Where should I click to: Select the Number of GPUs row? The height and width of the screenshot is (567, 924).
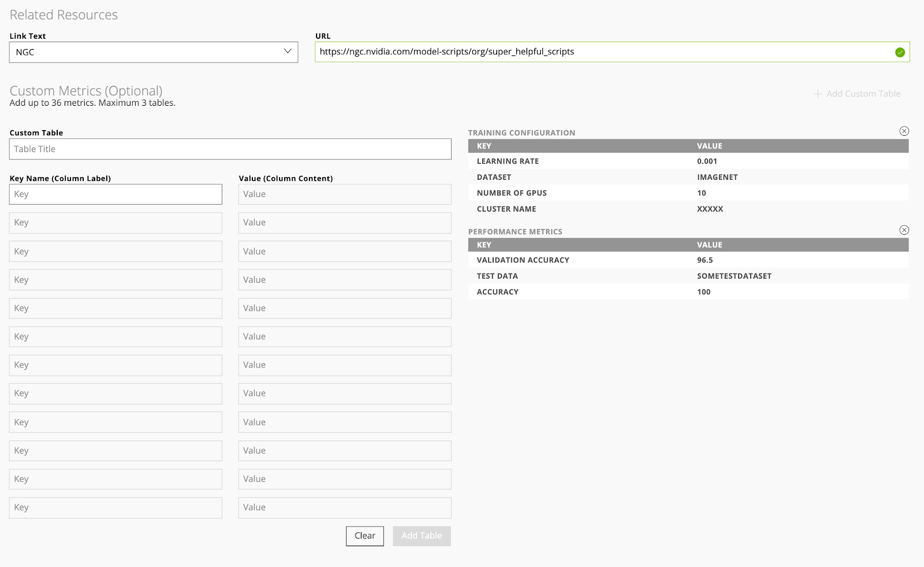tap(687, 193)
